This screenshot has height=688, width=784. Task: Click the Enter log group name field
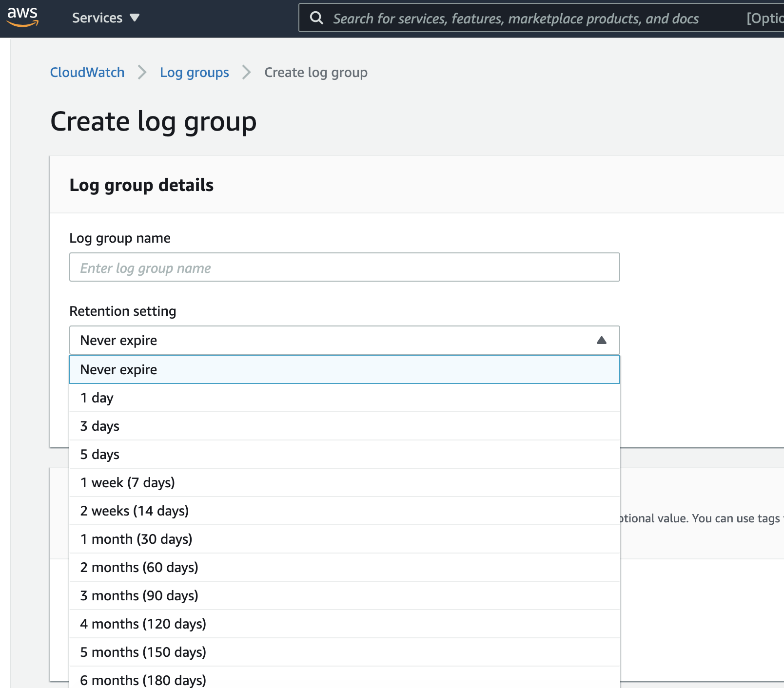point(344,267)
